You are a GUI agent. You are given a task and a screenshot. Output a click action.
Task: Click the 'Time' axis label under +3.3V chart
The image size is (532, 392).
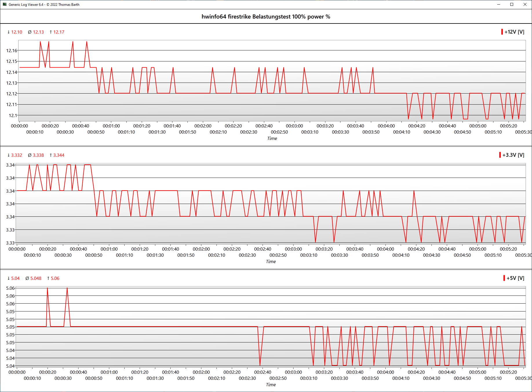271,262
